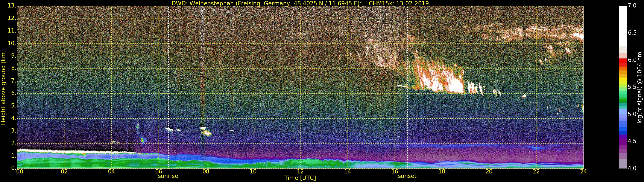The height and width of the screenshot is (182, 644).
Task: Select height axis tick label '12.'
Action: click(12, 19)
